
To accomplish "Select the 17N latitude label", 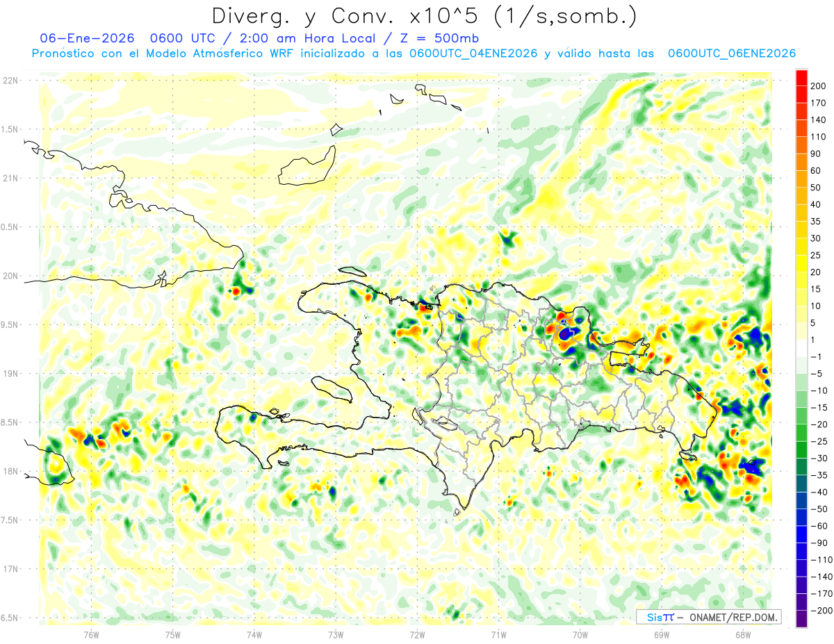I will tap(11, 569).
